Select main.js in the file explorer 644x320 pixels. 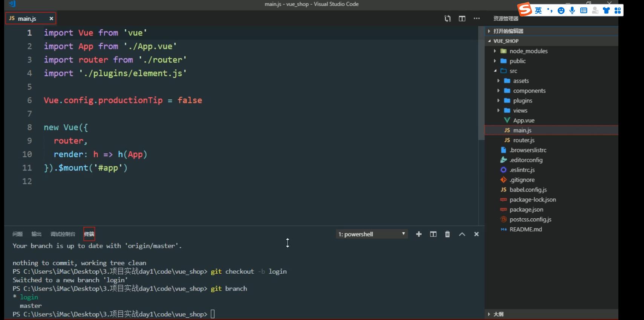coord(551,130)
